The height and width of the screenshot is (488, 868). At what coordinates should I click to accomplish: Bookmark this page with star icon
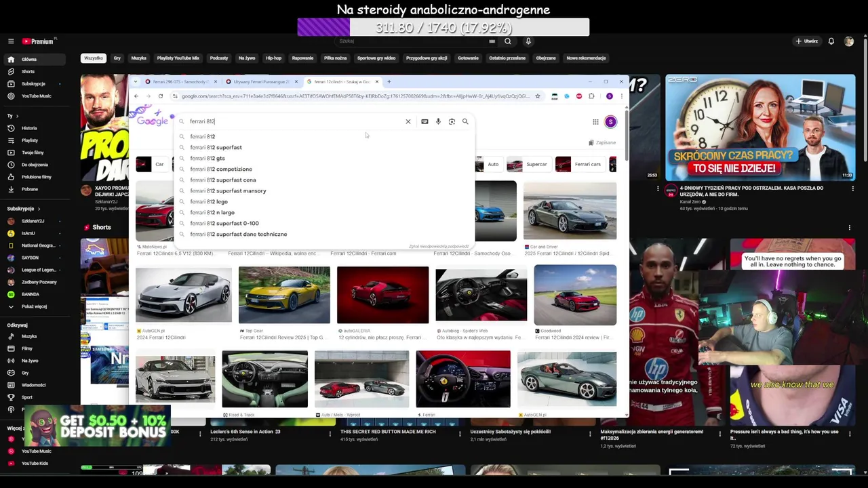[x=538, y=96]
